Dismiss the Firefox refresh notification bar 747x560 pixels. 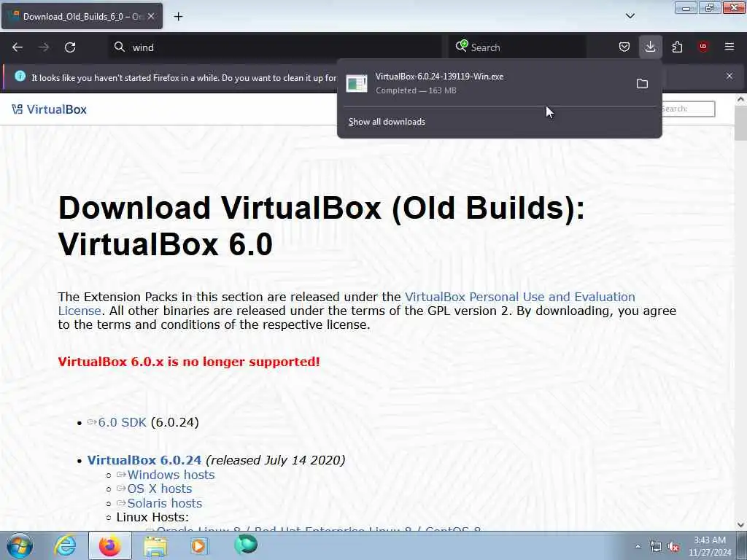(x=729, y=76)
